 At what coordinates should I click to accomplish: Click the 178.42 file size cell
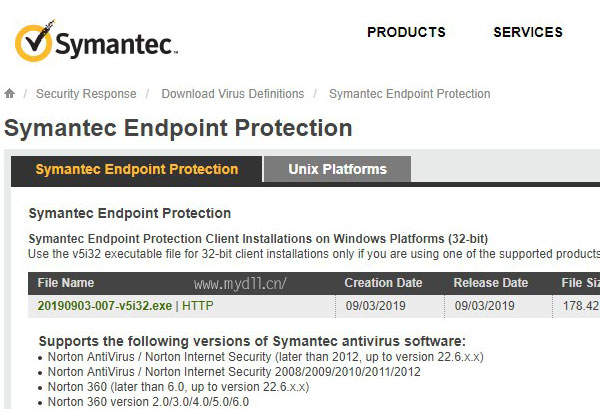(581, 306)
